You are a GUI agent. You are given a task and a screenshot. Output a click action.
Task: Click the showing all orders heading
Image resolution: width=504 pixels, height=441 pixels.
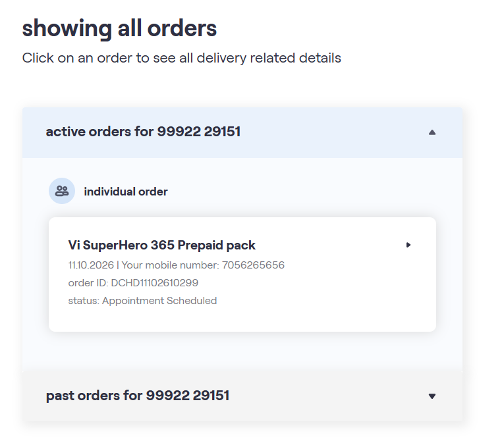(119, 28)
